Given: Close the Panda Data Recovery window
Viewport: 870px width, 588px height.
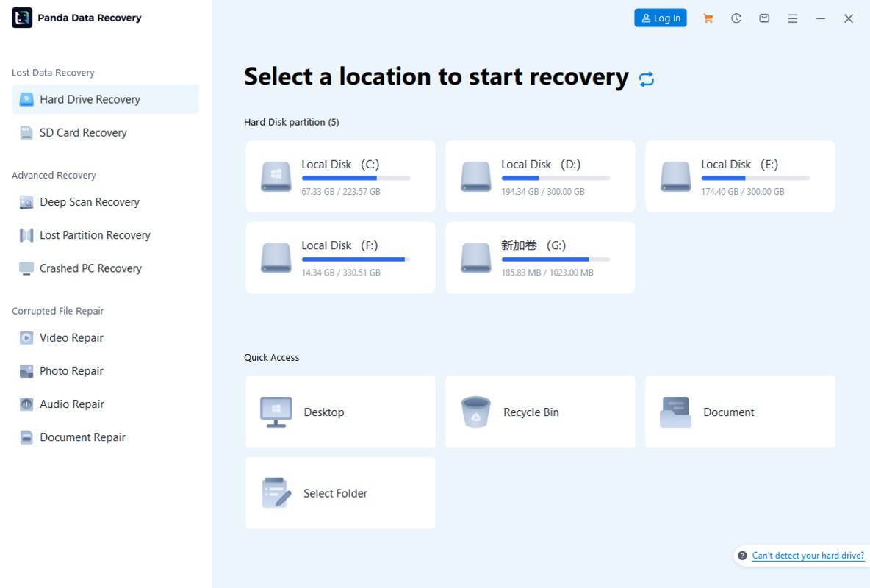Looking at the screenshot, I should click(849, 18).
